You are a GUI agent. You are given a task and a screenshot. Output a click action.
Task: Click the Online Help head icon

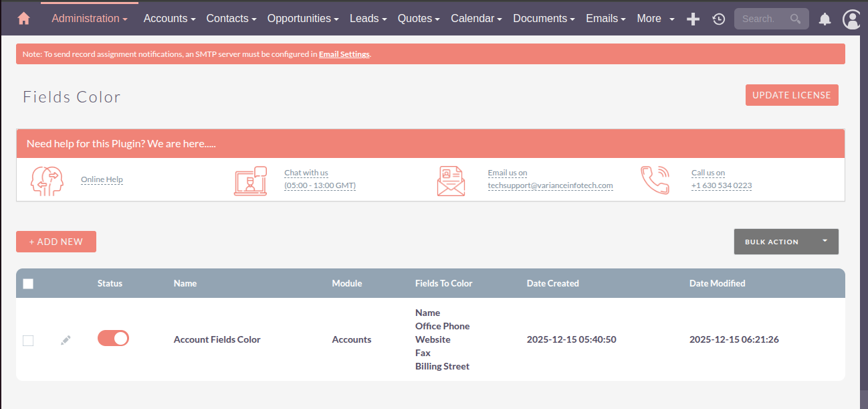(47, 180)
